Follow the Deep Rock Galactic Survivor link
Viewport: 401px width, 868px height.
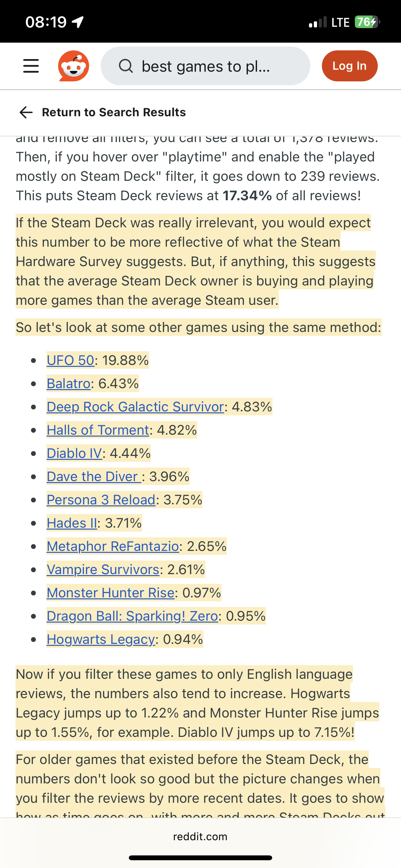(x=135, y=407)
